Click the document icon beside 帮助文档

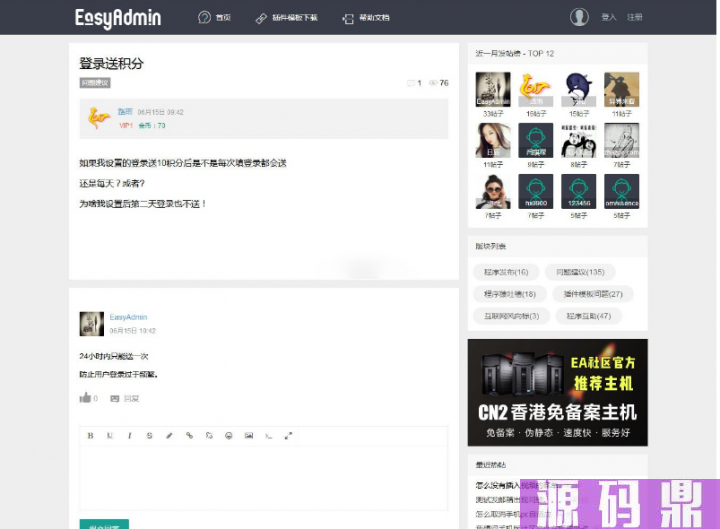tap(348, 18)
